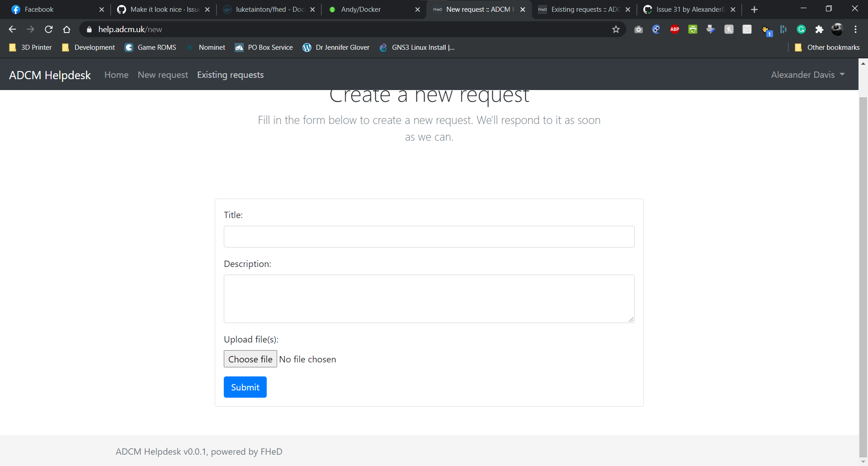Click the ADCM Helpdesk brand link
This screenshot has height=466, width=868.
point(50,75)
